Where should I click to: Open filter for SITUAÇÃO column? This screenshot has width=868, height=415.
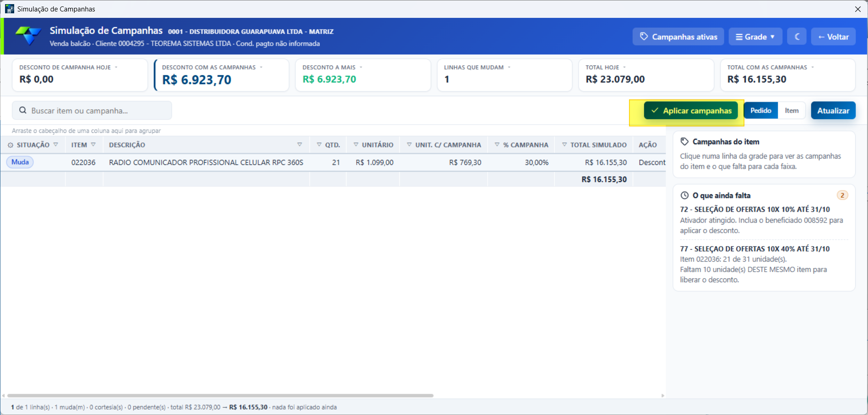pyautogui.click(x=56, y=144)
